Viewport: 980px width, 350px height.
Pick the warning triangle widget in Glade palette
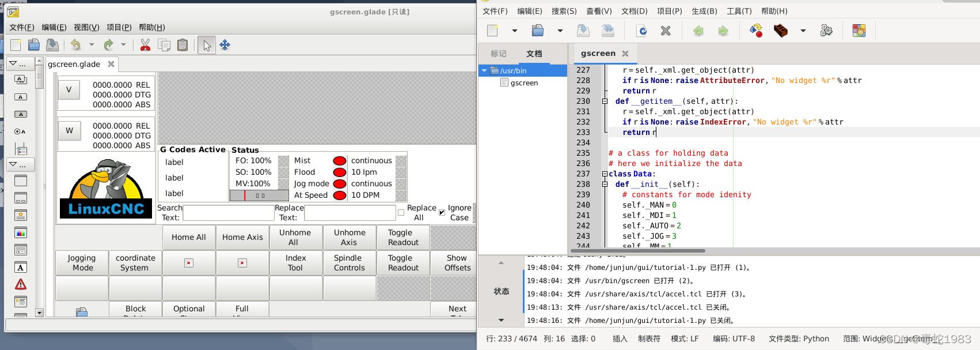coord(21,284)
